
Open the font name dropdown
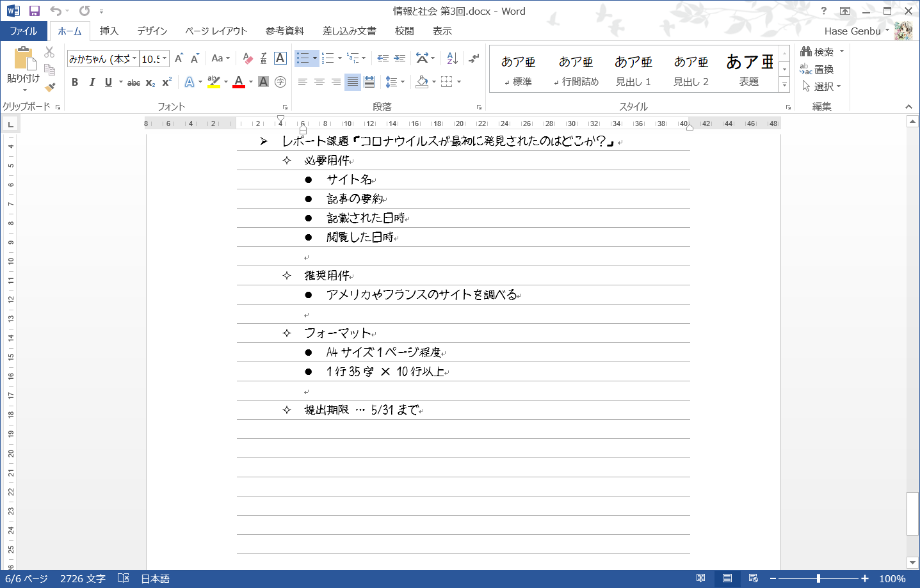pos(134,59)
